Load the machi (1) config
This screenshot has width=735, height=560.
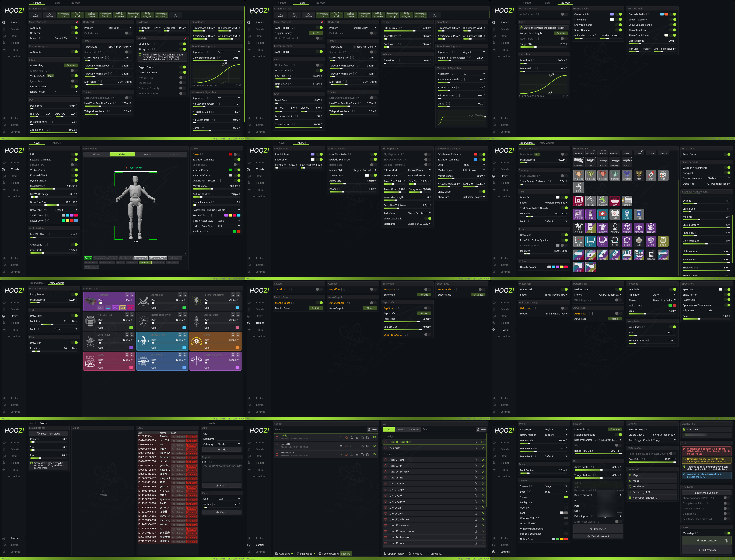click(x=374, y=446)
